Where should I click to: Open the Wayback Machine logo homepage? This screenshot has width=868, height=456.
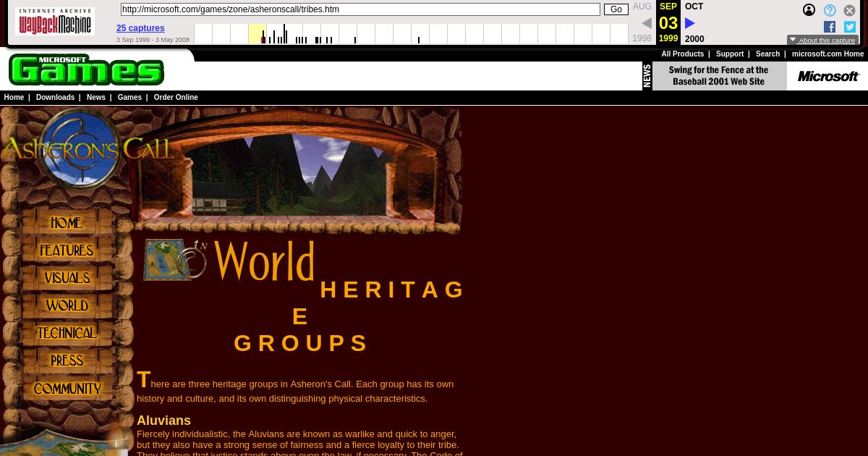tap(55, 22)
